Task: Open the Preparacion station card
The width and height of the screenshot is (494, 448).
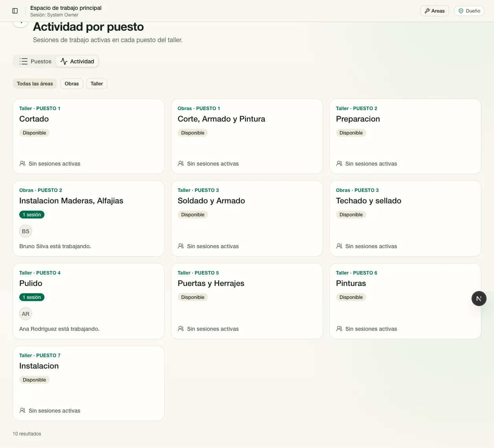Action: (405, 136)
